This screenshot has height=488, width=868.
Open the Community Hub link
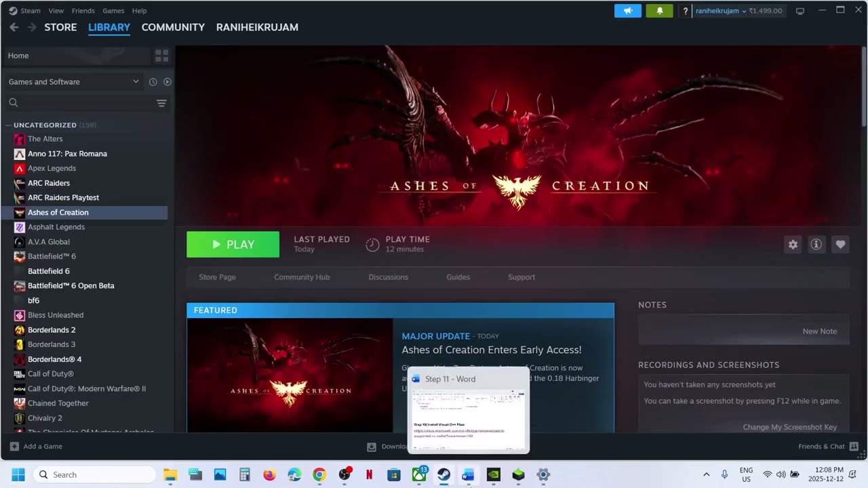[x=302, y=277]
